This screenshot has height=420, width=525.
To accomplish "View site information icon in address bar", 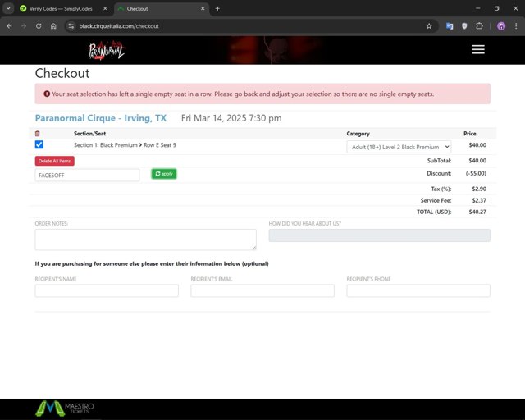I will [x=71, y=26].
